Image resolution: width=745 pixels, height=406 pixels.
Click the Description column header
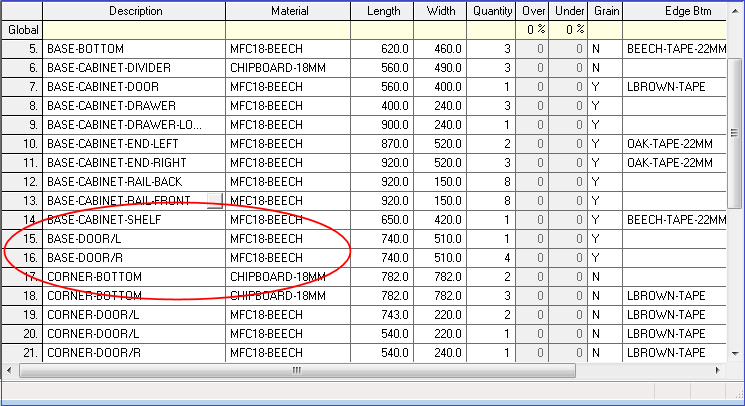[x=134, y=11]
